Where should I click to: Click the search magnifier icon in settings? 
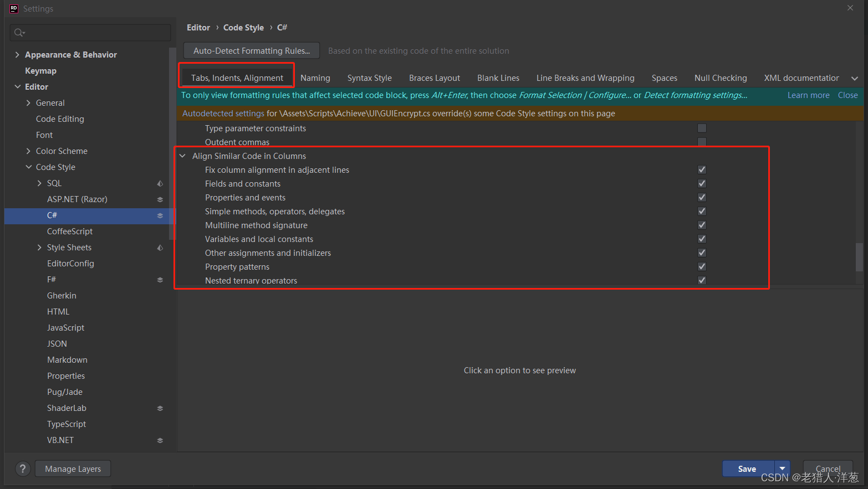click(19, 33)
